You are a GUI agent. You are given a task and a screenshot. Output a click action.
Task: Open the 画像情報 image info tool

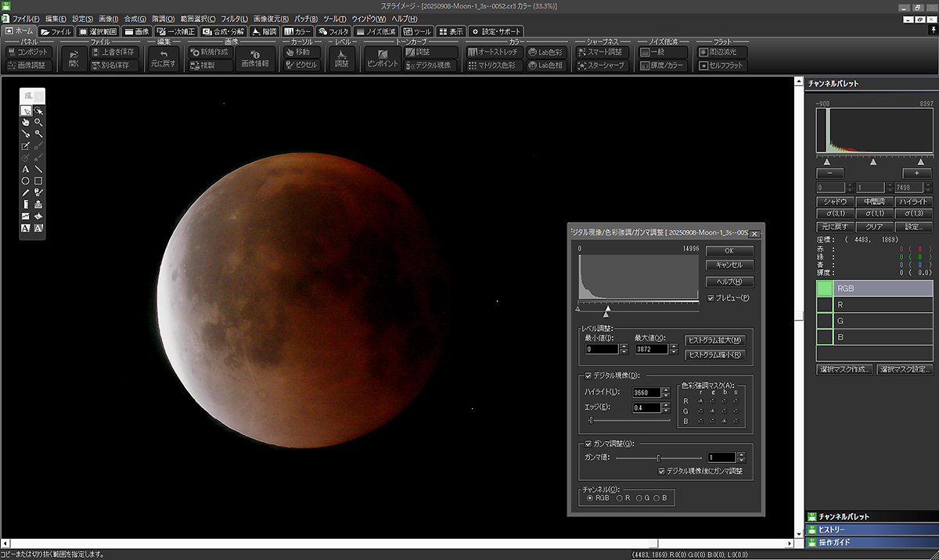[x=254, y=58]
